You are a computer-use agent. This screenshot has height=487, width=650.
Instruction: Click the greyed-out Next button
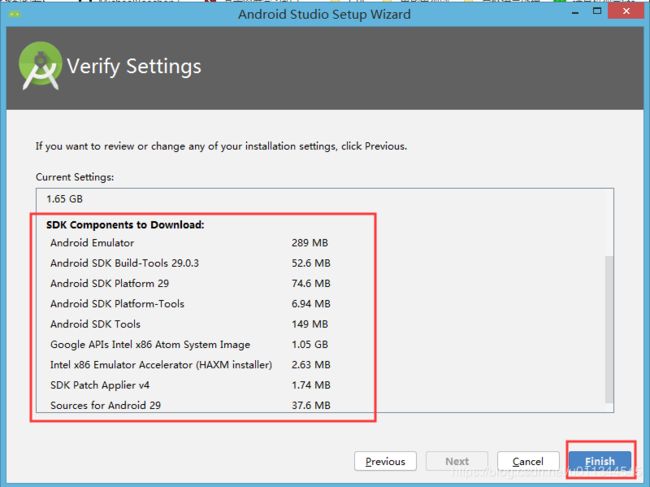click(457, 461)
